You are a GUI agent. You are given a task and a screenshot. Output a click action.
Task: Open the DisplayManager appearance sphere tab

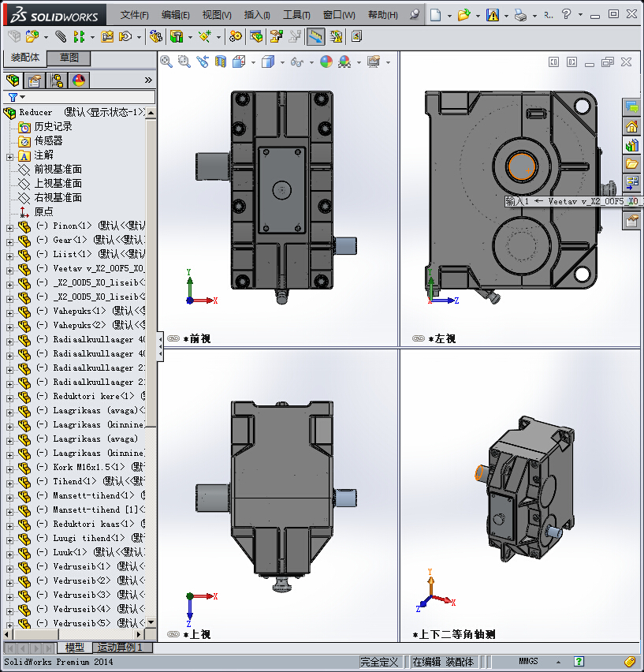click(x=79, y=80)
